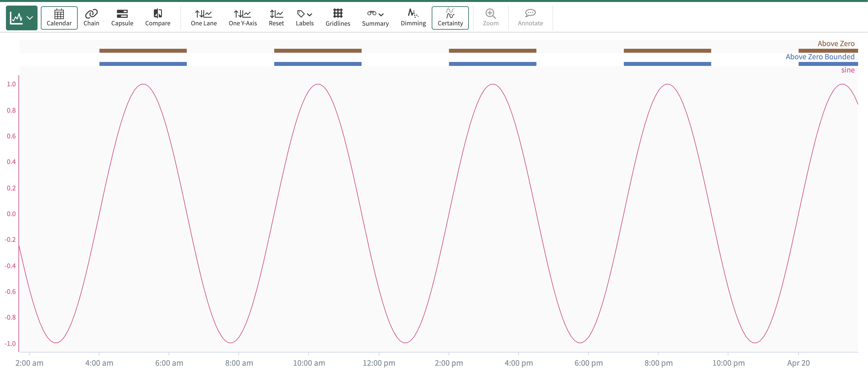Switch to Capsule time view
The image size is (868, 371).
(x=122, y=18)
